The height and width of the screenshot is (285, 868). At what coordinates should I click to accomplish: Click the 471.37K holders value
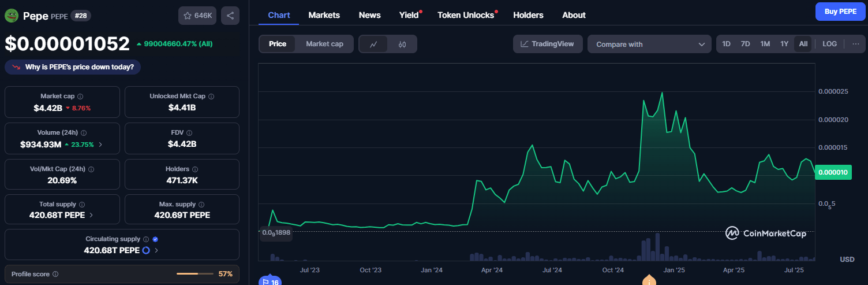(x=182, y=180)
